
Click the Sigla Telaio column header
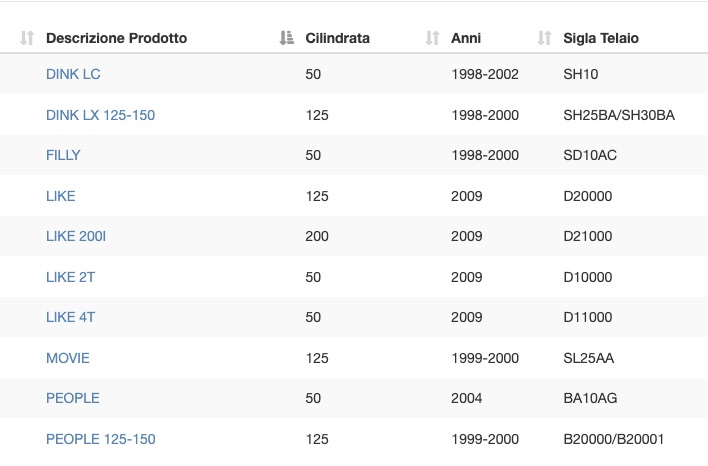pos(601,38)
